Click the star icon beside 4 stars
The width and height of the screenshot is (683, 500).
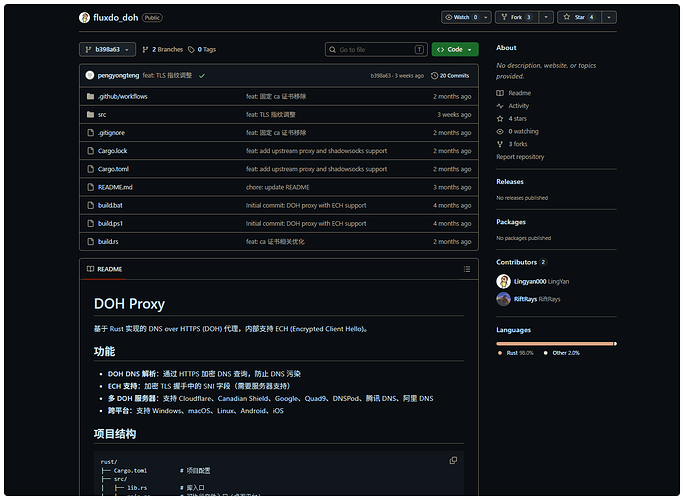point(500,118)
